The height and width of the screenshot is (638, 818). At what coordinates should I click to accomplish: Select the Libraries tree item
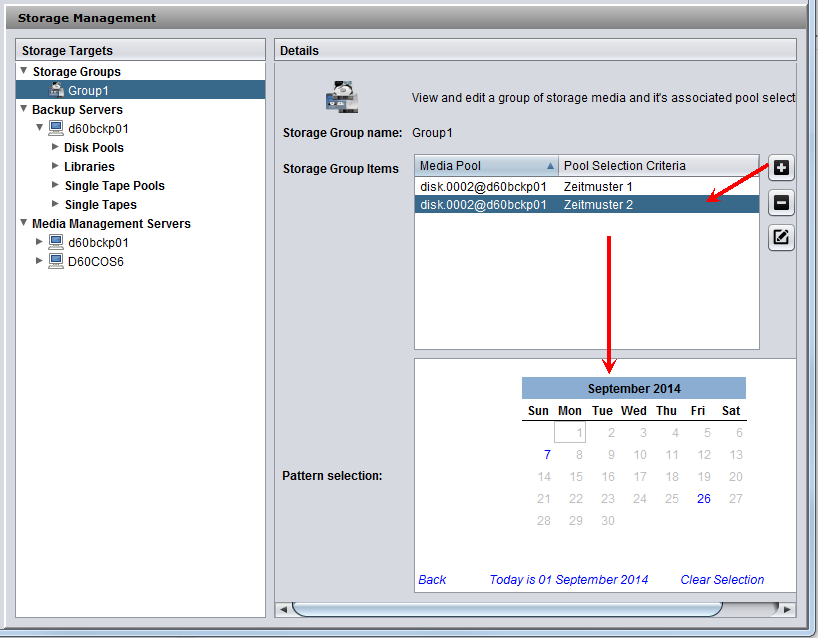[x=89, y=166]
